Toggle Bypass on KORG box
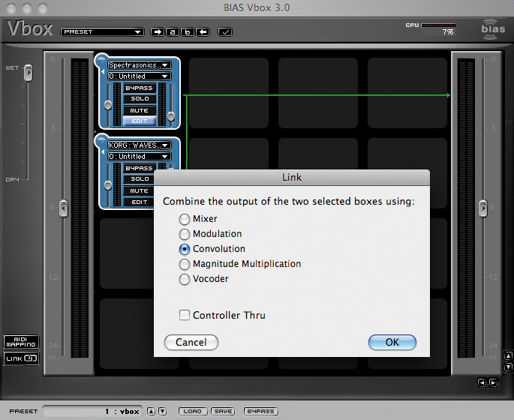 pos(140,169)
